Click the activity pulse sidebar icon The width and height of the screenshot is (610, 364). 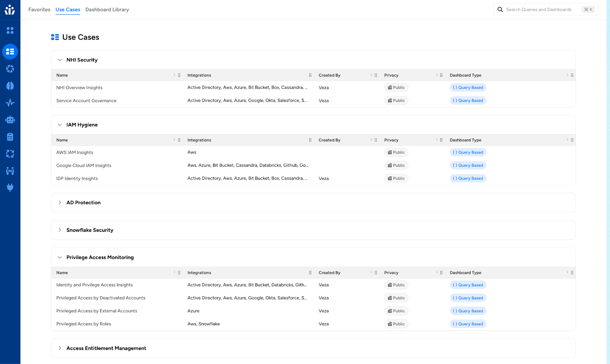click(x=10, y=103)
